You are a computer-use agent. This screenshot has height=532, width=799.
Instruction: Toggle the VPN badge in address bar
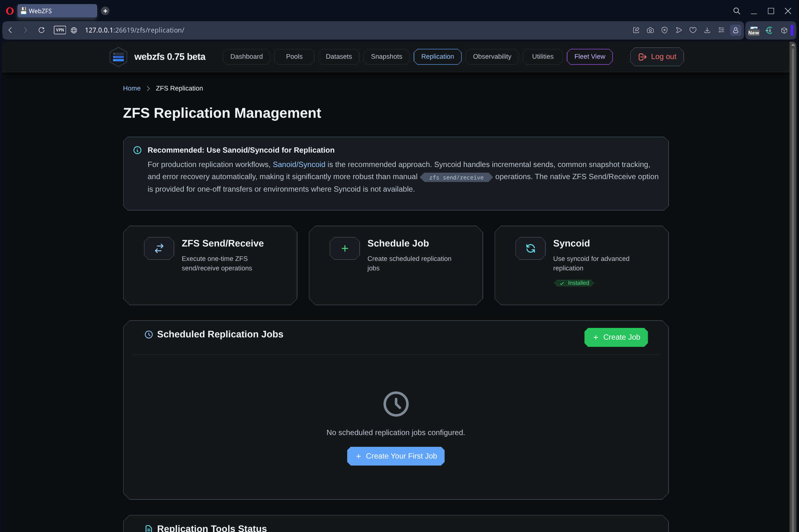(60, 30)
